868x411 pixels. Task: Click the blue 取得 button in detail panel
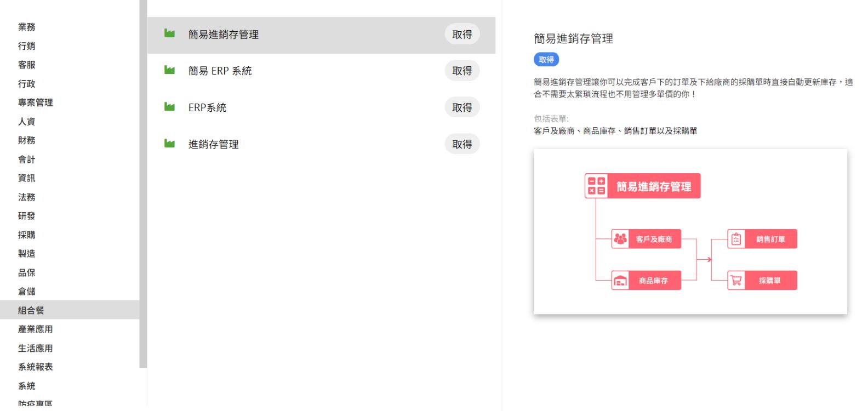(x=546, y=60)
